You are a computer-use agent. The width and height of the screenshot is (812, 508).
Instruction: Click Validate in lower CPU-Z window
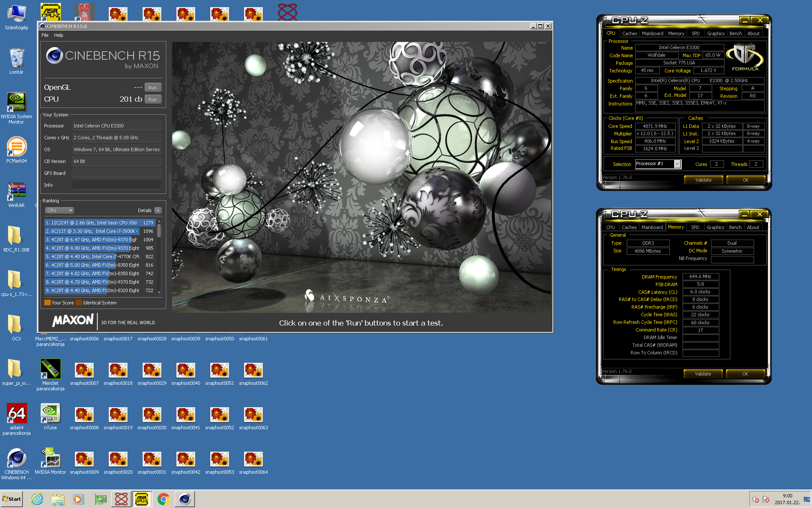coord(703,374)
